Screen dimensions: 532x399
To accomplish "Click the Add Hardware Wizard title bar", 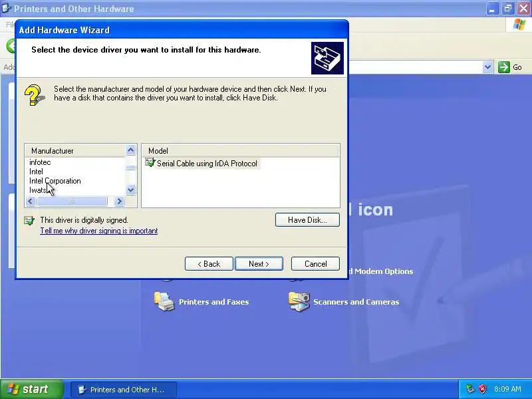I will pos(182,30).
